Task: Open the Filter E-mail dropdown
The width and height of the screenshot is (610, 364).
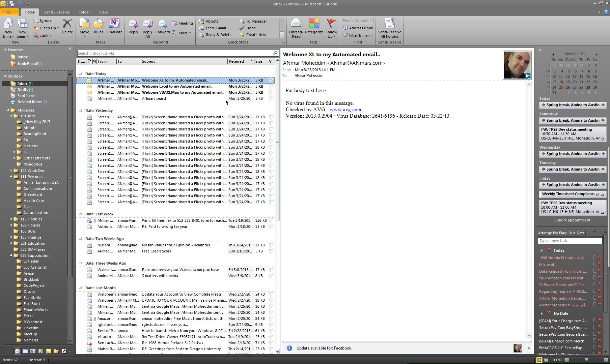Action: pos(358,35)
